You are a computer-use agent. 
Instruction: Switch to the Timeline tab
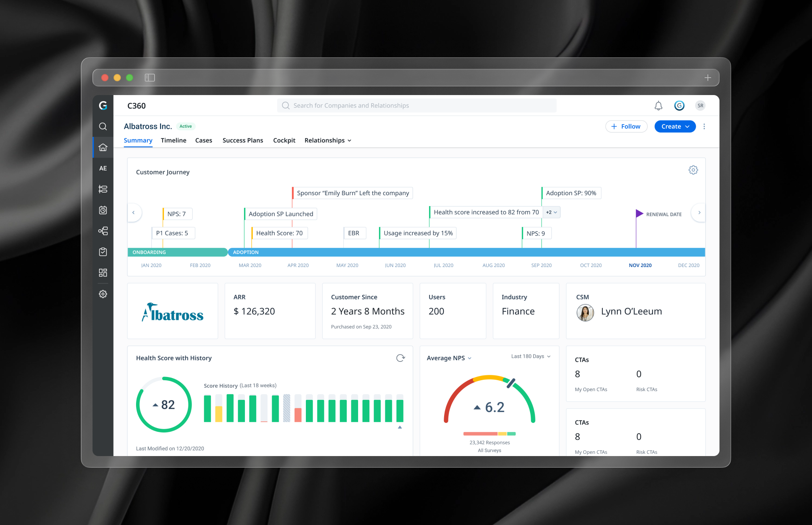pos(173,140)
